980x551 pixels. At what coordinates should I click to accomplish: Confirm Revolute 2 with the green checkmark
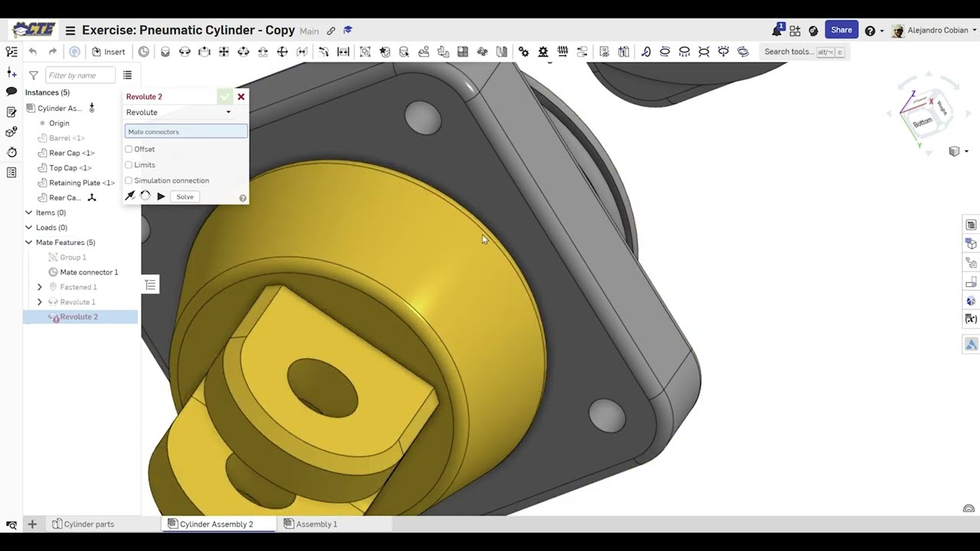224,96
